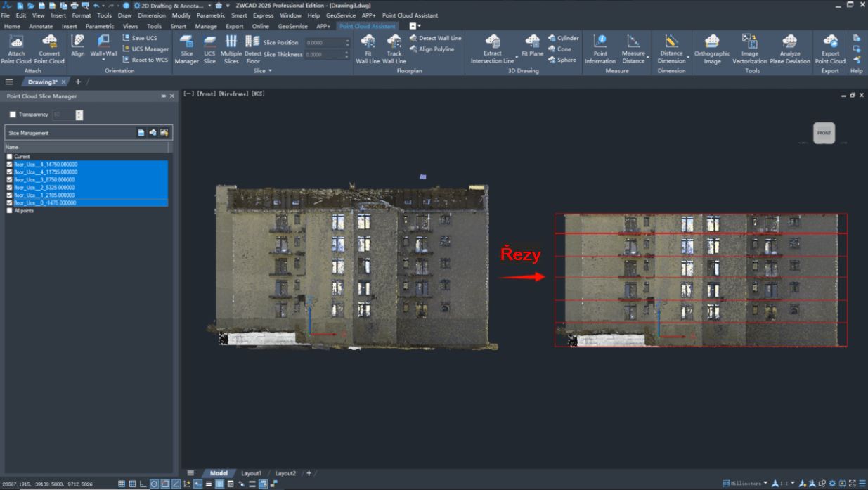Check the All points checkbox
This screenshot has width=868, height=490.
(x=9, y=211)
